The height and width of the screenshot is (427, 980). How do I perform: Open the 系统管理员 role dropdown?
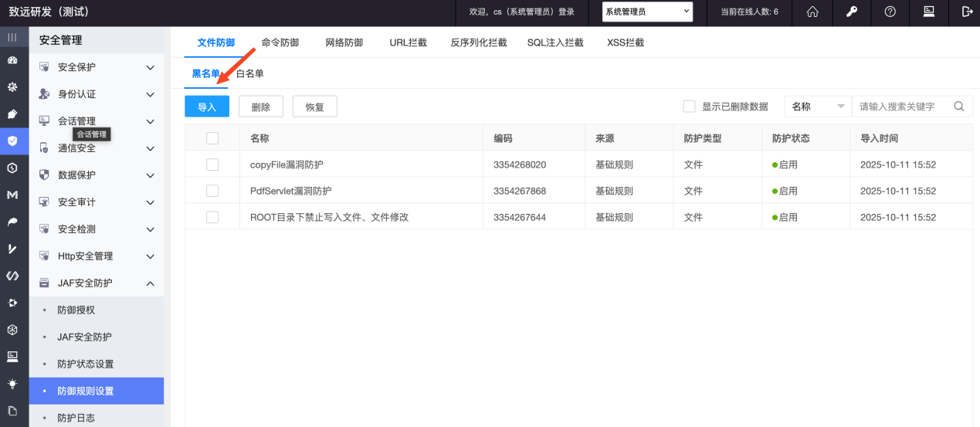[647, 12]
